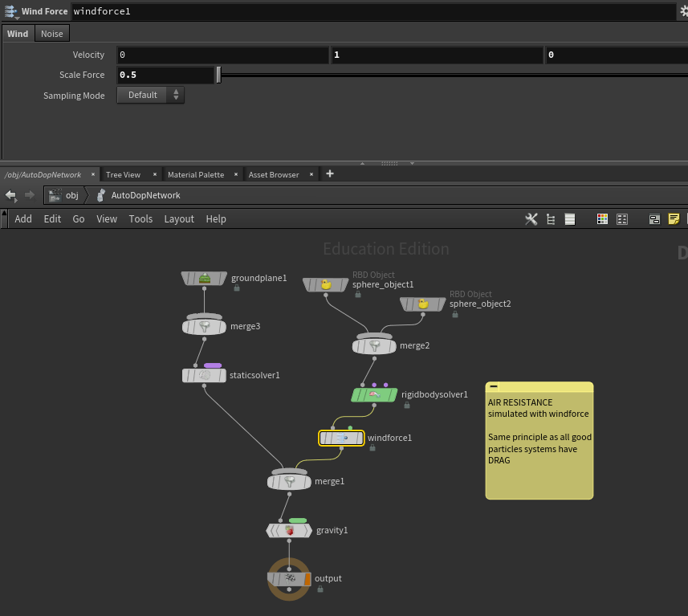Click the gear icon in parameter header
The width and height of the screenshot is (688, 616).
pyautogui.click(x=683, y=12)
